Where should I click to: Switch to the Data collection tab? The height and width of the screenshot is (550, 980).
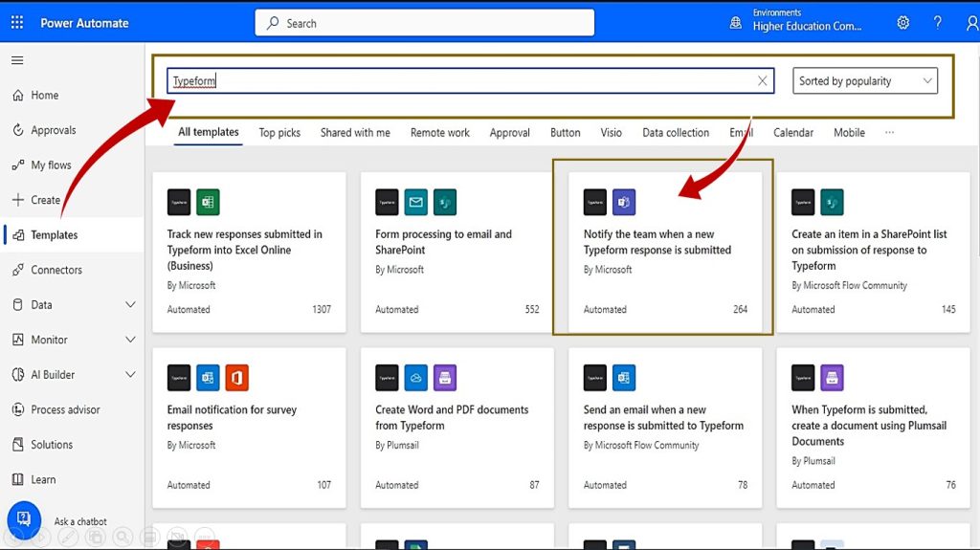click(676, 133)
